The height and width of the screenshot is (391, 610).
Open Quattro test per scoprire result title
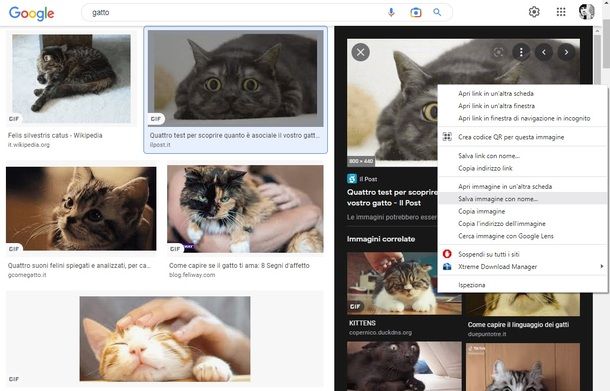(235, 135)
